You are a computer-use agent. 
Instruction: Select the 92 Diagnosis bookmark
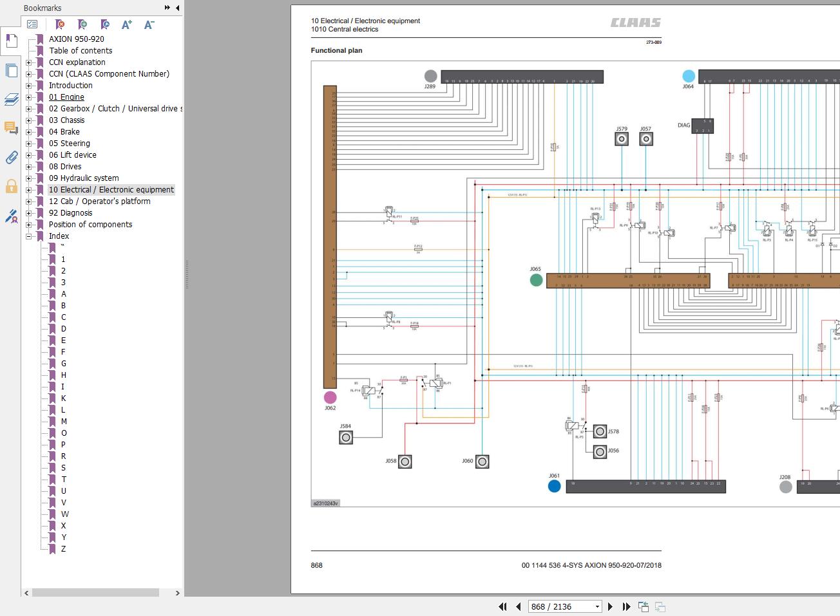pos(70,213)
